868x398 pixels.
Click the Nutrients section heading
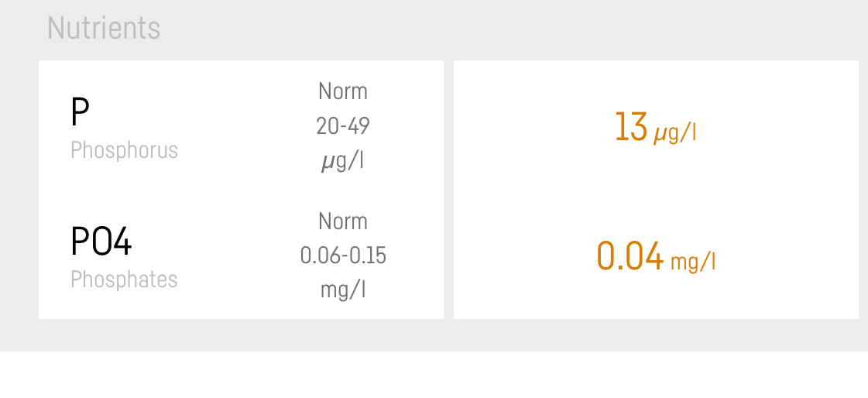pos(104,28)
